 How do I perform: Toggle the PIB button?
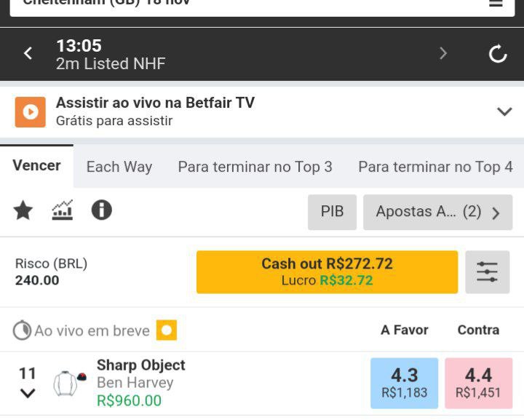(332, 212)
